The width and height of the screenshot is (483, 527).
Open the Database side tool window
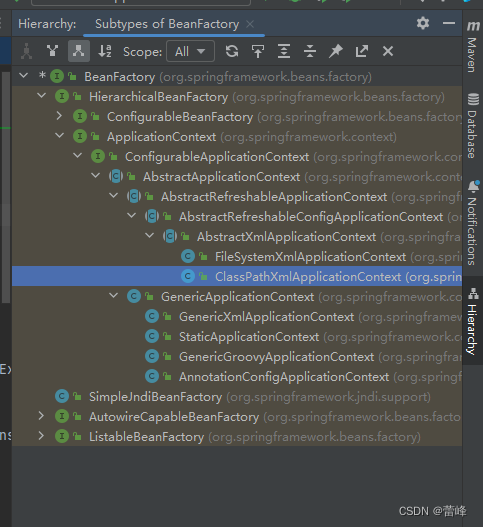pos(473,126)
